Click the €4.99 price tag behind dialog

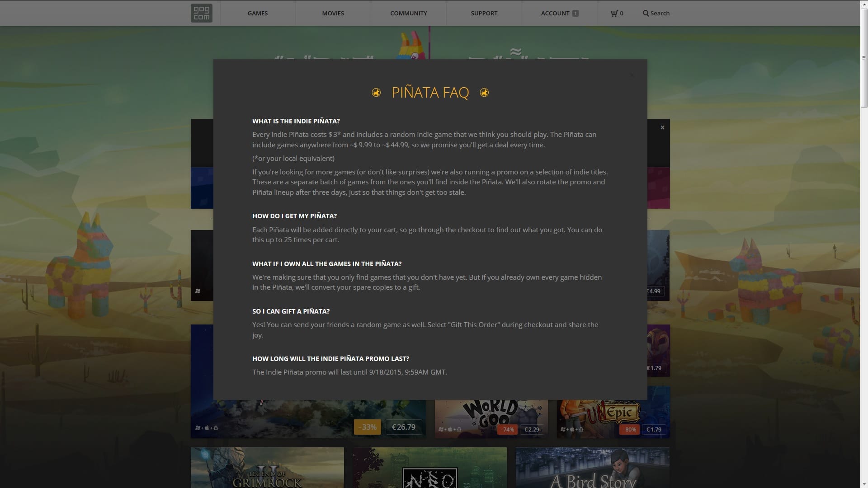click(x=656, y=291)
